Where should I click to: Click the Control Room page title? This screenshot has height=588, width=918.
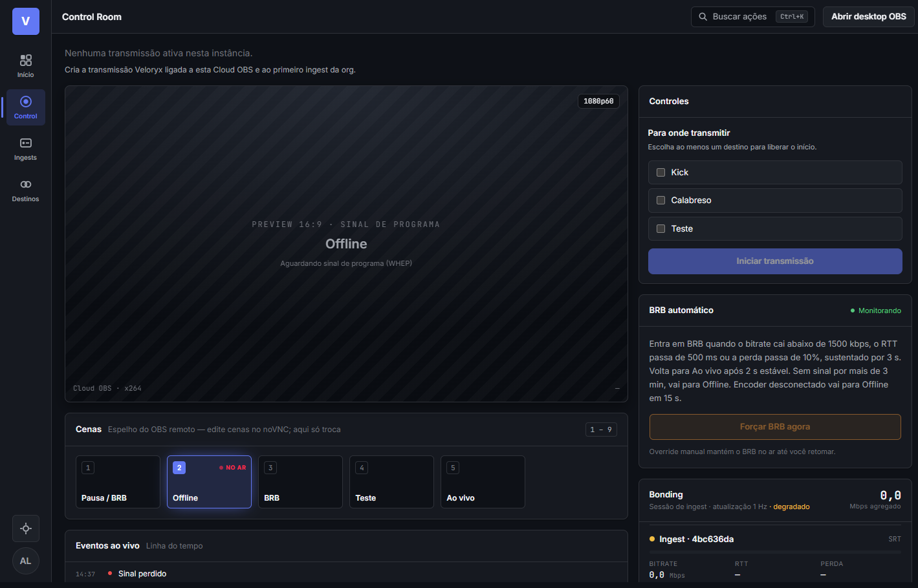point(92,17)
